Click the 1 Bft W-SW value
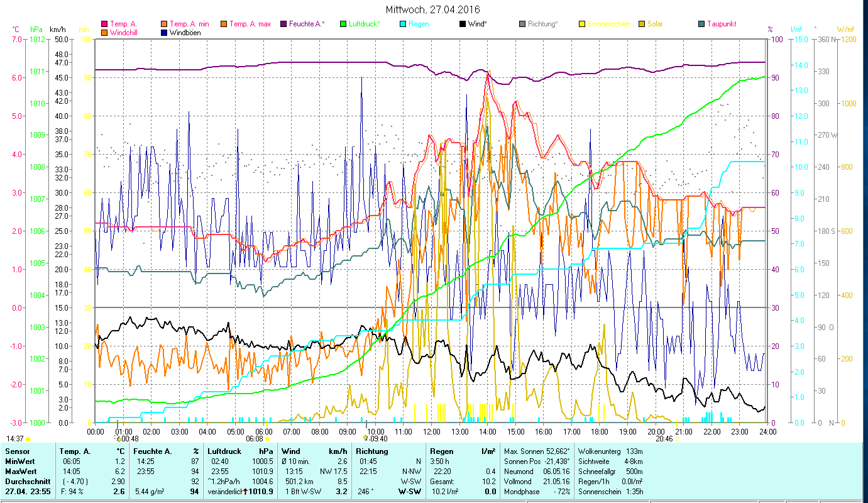This screenshot has height=503, width=868. [x=303, y=492]
